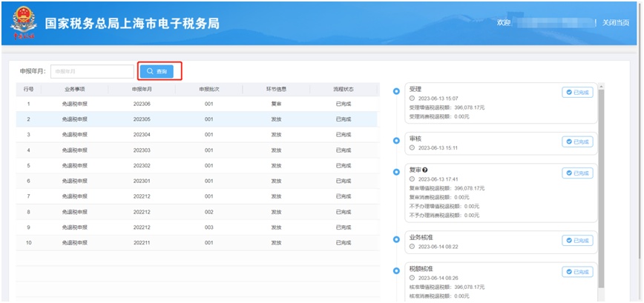This screenshot has height=303, width=644.
Task: Click the 受理 card title
Action: pyautogui.click(x=415, y=89)
